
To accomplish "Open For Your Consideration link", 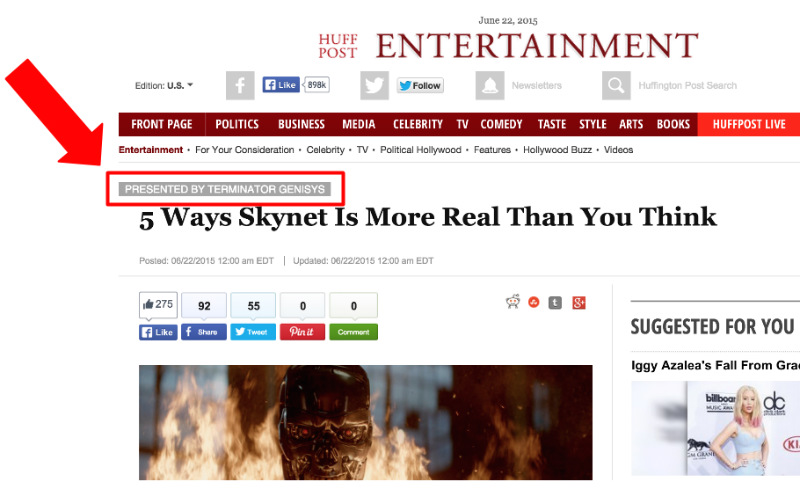I will [244, 149].
